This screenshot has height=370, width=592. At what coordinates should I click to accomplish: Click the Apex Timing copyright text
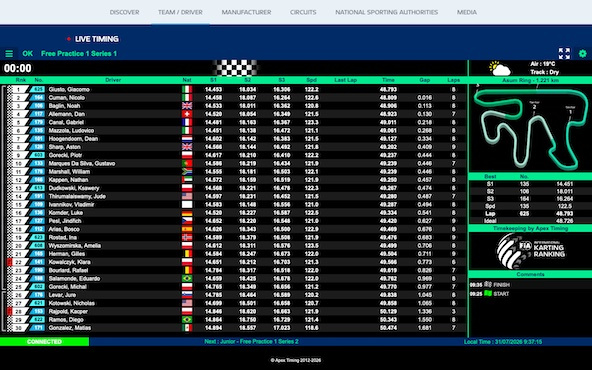(296, 360)
